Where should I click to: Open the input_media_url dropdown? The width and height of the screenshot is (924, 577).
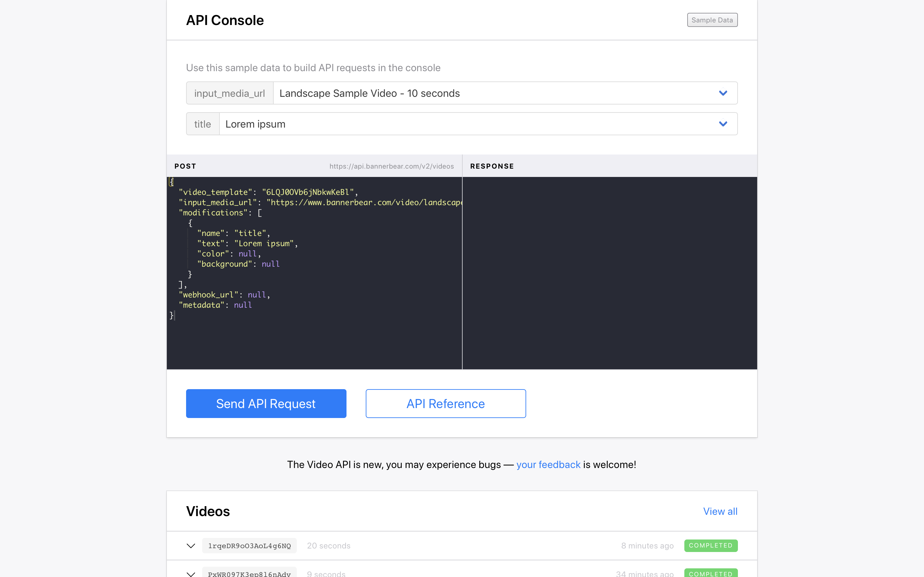pos(496,93)
